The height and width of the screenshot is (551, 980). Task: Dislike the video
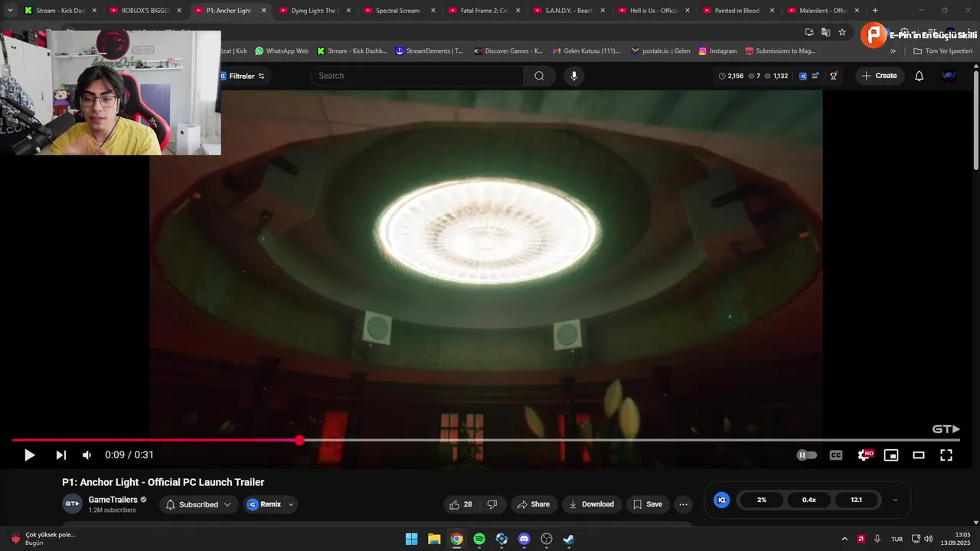point(492,504)
